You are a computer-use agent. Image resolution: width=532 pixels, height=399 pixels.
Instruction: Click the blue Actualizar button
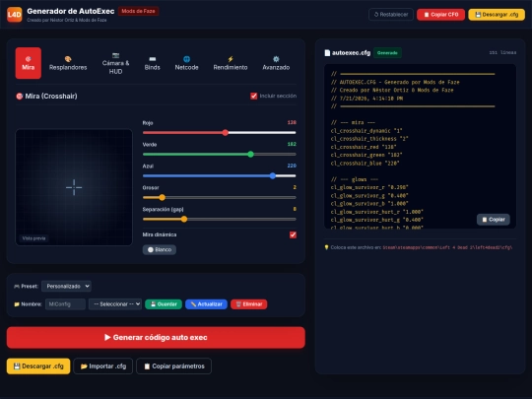pyautogui.click(x=206, y=304)
